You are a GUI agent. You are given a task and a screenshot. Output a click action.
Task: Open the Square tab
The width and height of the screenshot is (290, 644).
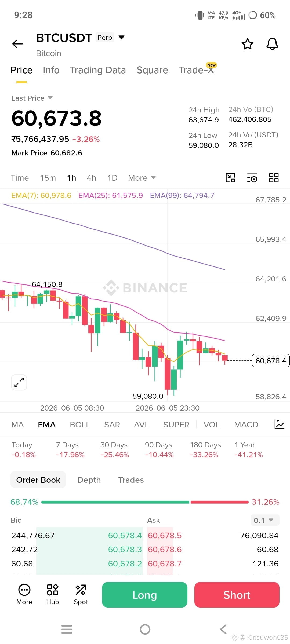click(152, 70)
